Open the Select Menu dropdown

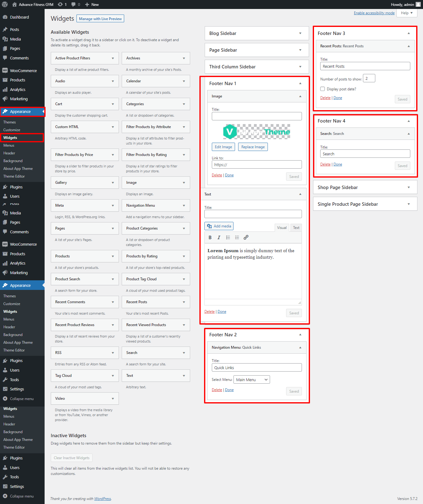(251, 380)
